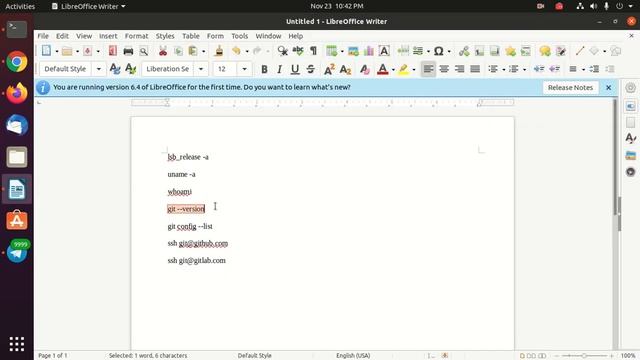Open the paragraph style dropdown arrow

point(99,69)
